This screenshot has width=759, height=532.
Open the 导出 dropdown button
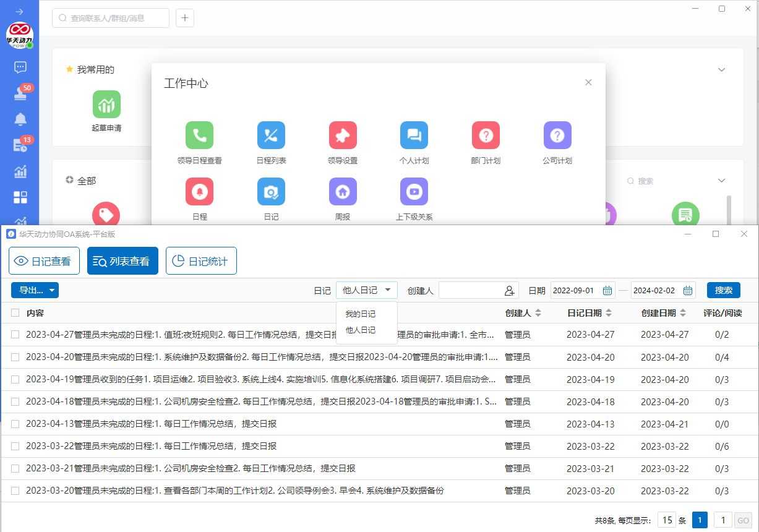(35, 290)
